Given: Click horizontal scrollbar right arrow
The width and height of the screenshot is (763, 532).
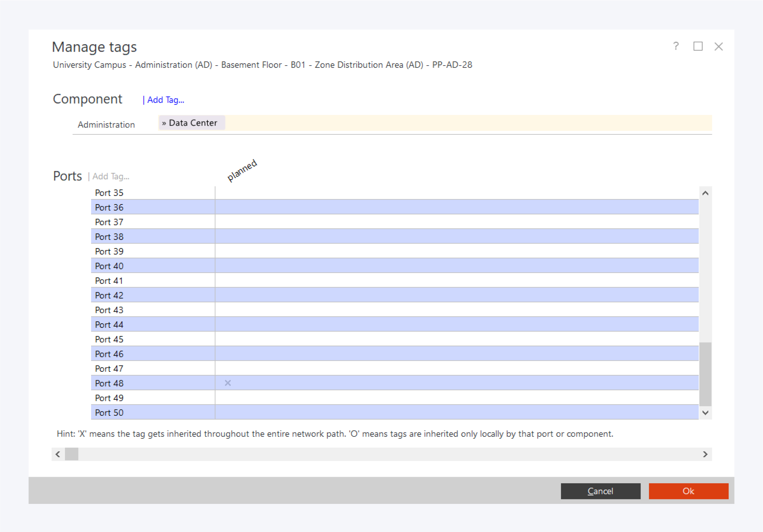Looking at the screenshot, I should pos(705,454).
